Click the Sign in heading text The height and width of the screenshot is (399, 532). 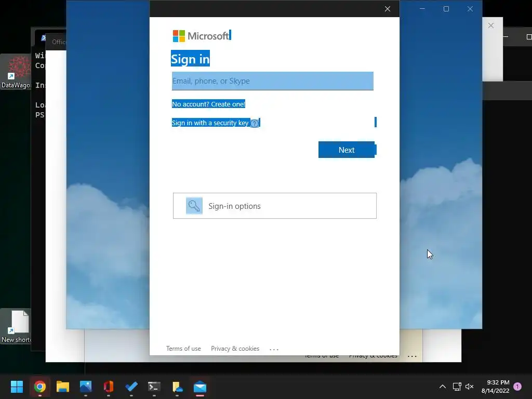pos(190,59)
